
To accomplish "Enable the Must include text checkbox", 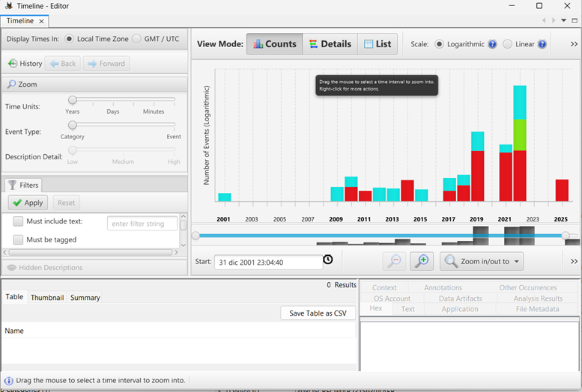I will [x=19, y=221].
